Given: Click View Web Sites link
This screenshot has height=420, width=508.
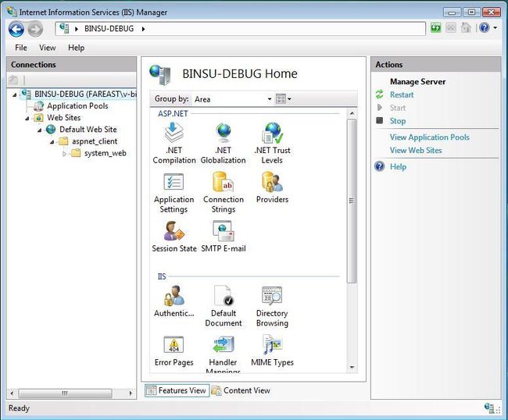Looking at the screenshot, I should tap(416, 151).
